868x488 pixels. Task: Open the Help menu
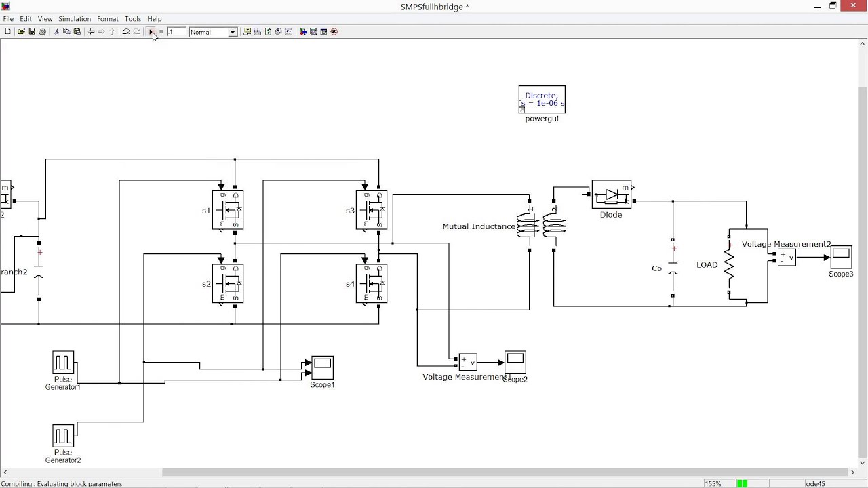(155, 19)
